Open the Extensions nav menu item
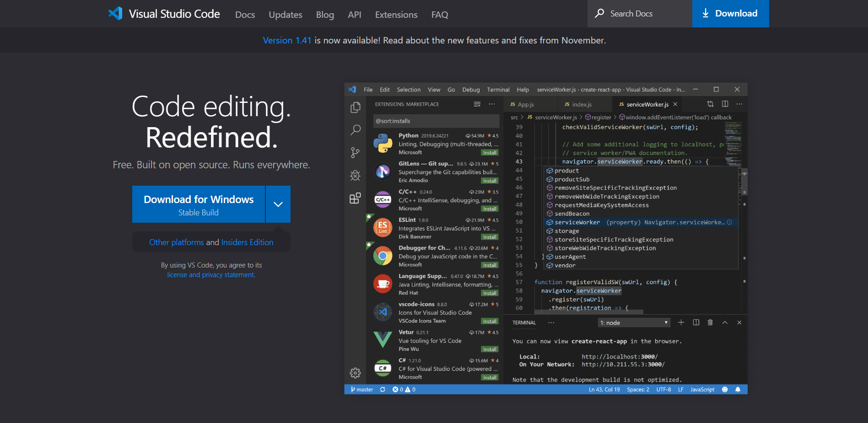868x423 pixels. (x=396, y=15)
